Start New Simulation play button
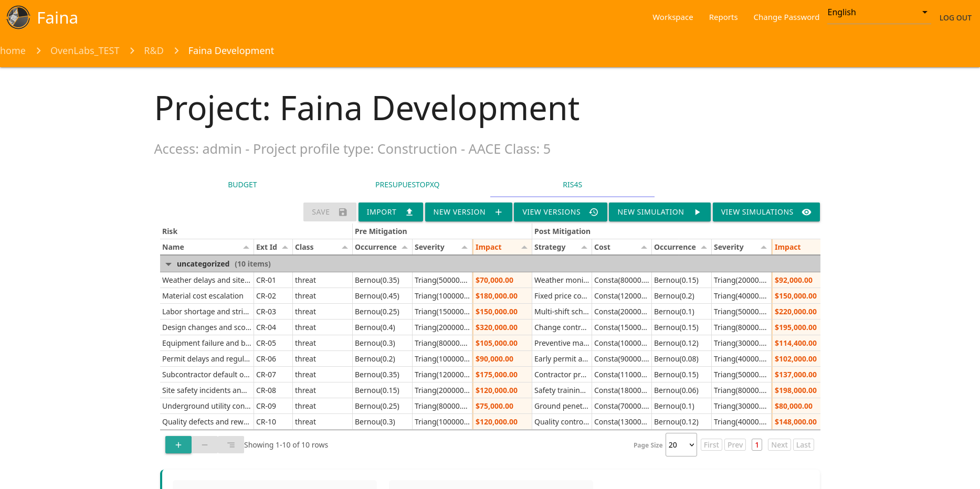 pyautogui.click(x=659, y=212)
